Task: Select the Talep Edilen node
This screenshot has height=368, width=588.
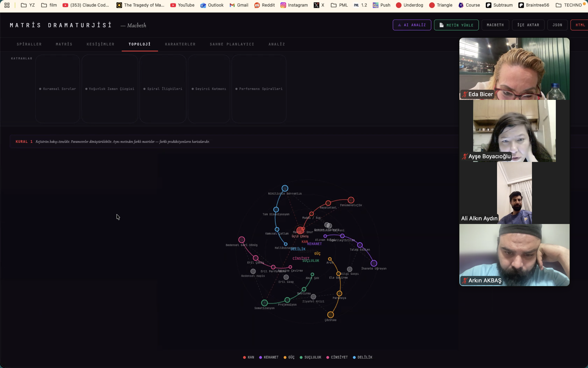Action: coord(360,245)
